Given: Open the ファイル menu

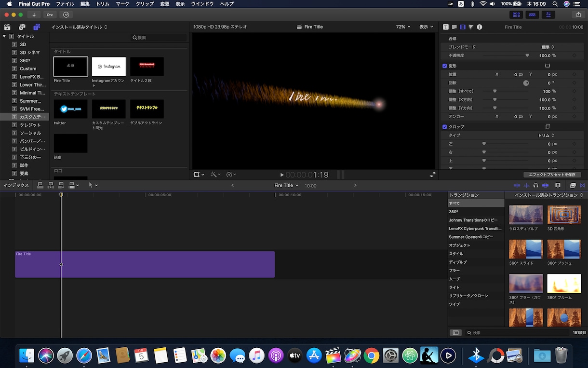Looking at the screenshot, I should (x=65, y=4).
